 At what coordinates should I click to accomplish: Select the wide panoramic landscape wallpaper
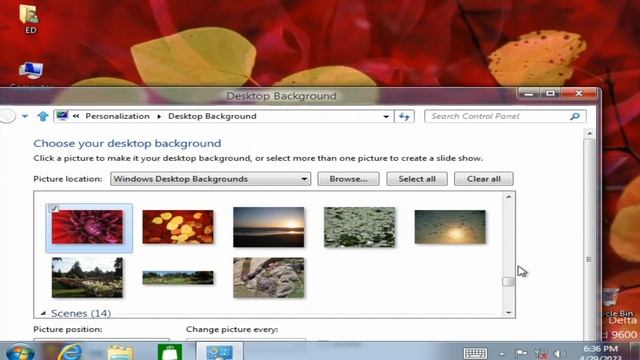pos(178,278)
